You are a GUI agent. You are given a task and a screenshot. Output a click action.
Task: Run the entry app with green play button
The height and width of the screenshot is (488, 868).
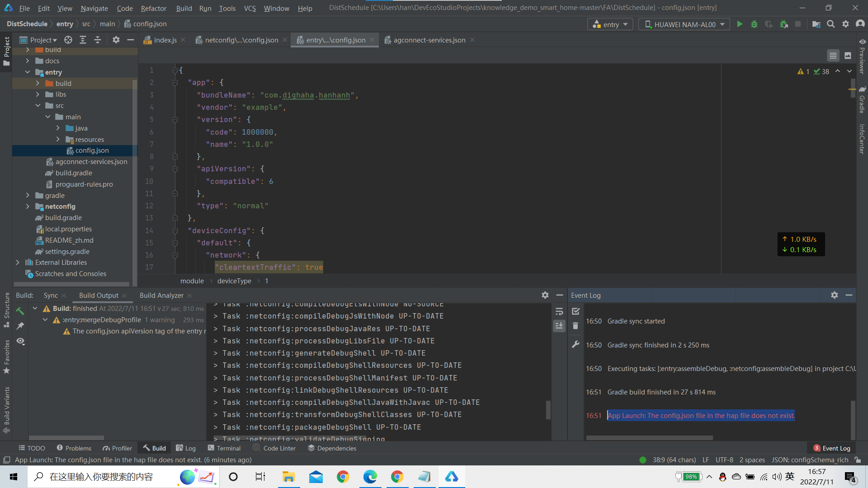[740, 24]
